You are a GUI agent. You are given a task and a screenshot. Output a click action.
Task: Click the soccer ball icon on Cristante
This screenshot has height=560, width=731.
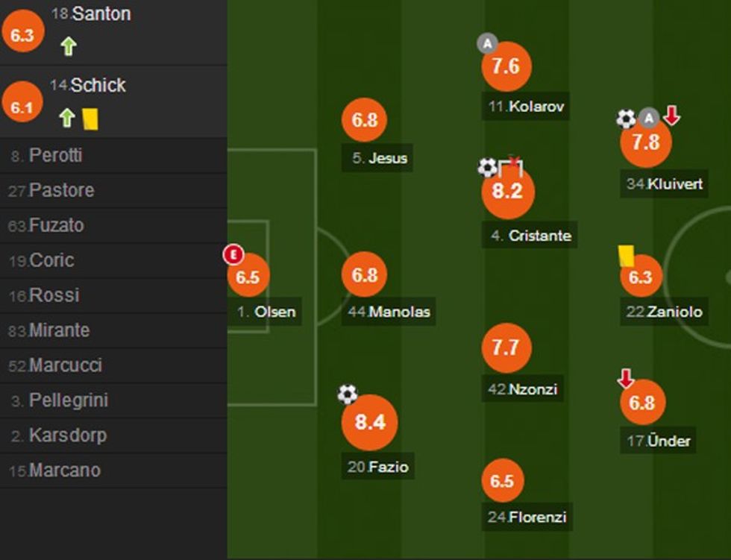[487, 167]
